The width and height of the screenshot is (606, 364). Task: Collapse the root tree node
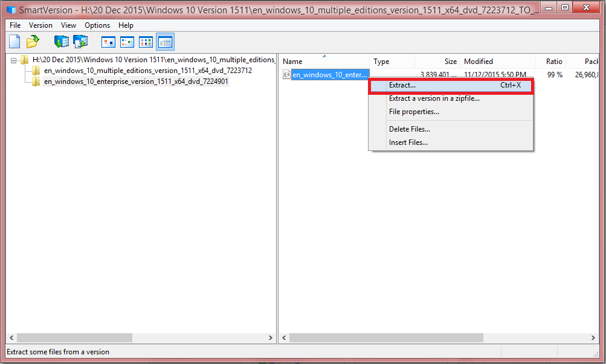click(x=13, y=60)
